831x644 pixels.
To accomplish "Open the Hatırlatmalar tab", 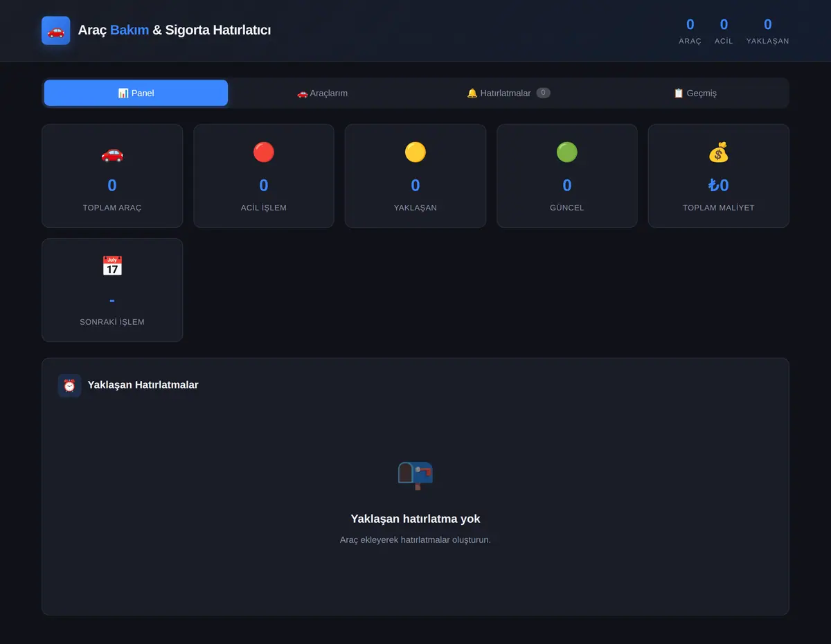I will [508, 93].
